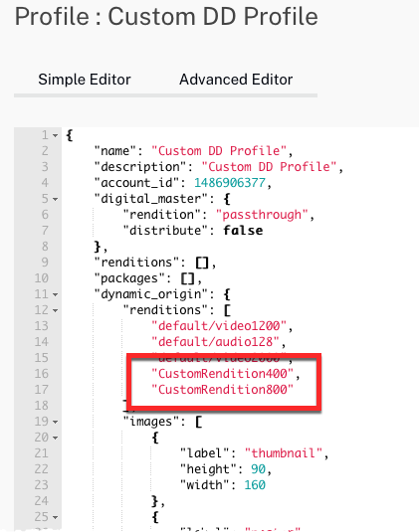Fold the object starting at line 25

pyautogui.click(x=56, y=517)
